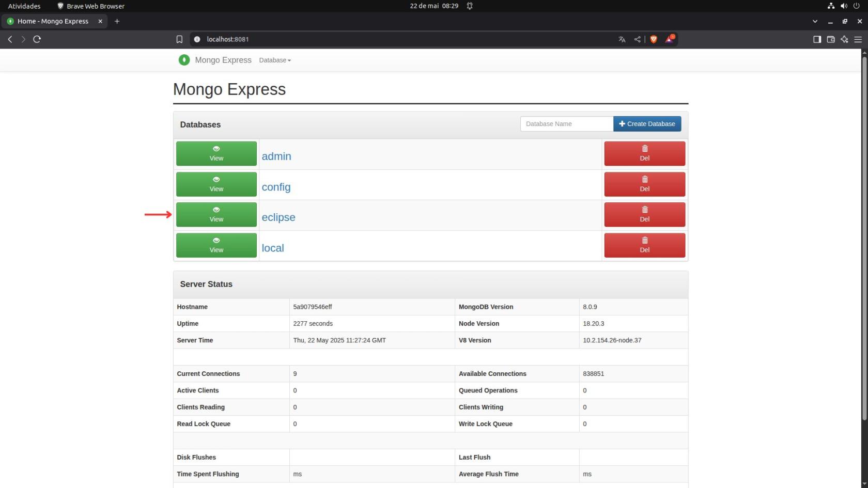Delete the local database
The image size is (868, 488).
[645, 245]
